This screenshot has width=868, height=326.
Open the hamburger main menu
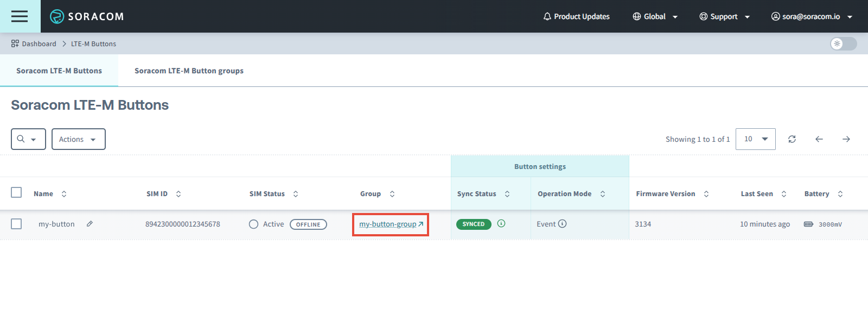point(20,16)
